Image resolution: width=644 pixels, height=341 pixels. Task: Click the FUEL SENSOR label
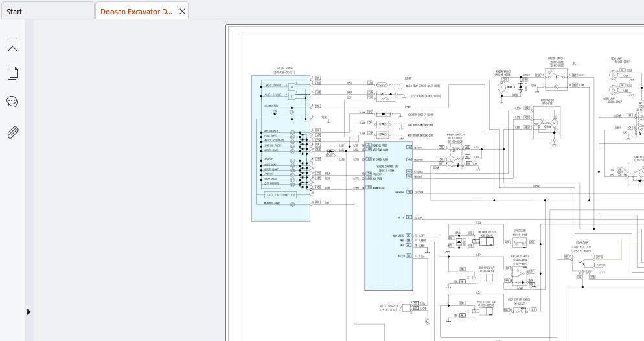click(426, 96)
